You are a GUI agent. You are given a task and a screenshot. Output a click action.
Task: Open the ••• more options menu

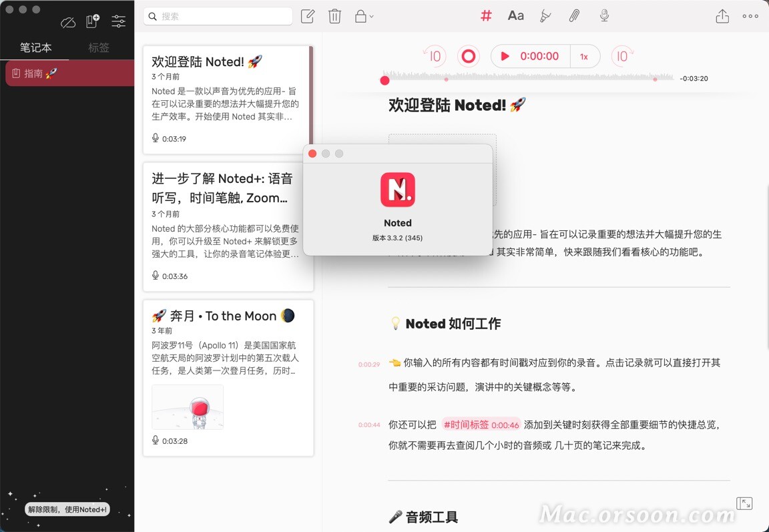click(750, 15)
